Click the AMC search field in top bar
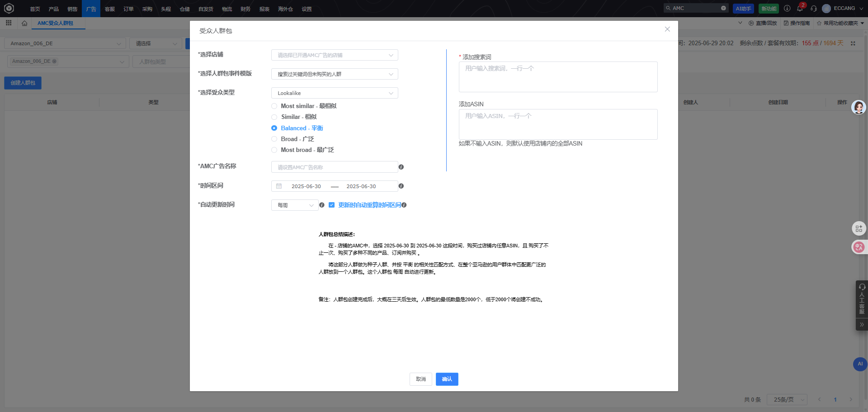Image resolution: width=868 pixels, height=412 pixels. click(x=692, y=8)
